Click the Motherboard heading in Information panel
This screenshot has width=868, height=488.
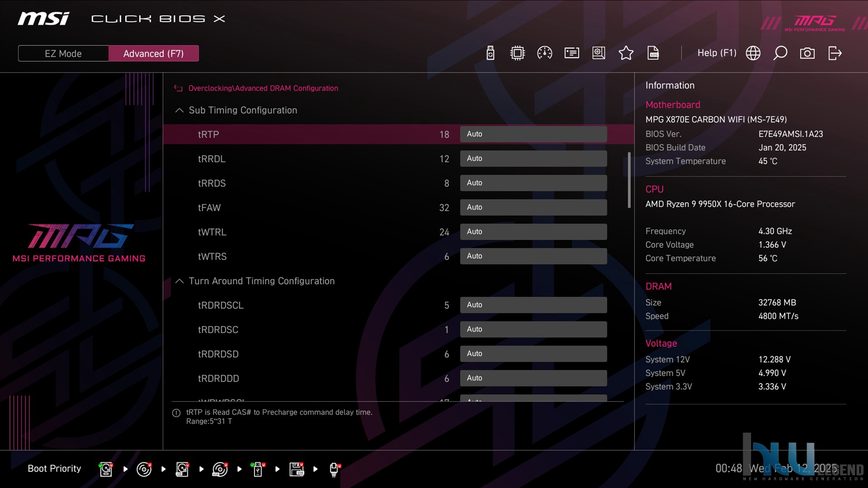coord(673,105)
